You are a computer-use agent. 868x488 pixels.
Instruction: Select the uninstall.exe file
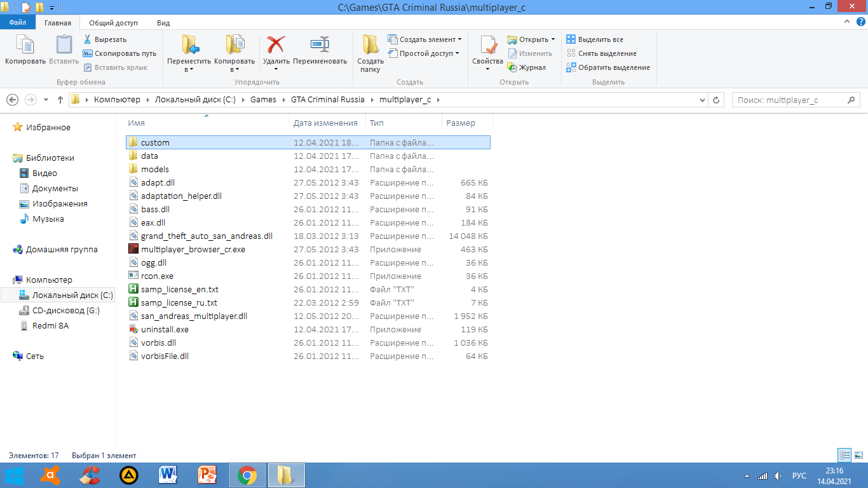point(308,329)
